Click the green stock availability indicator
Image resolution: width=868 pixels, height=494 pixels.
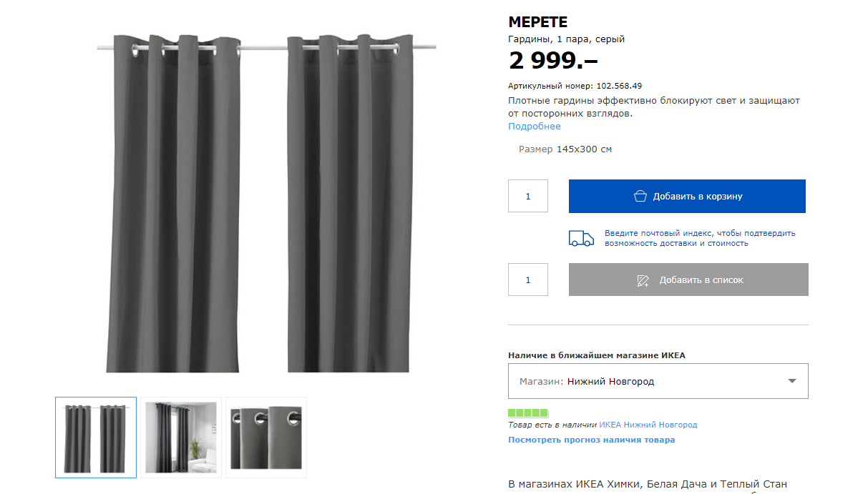pyautogui.click(x=528, y=413)
